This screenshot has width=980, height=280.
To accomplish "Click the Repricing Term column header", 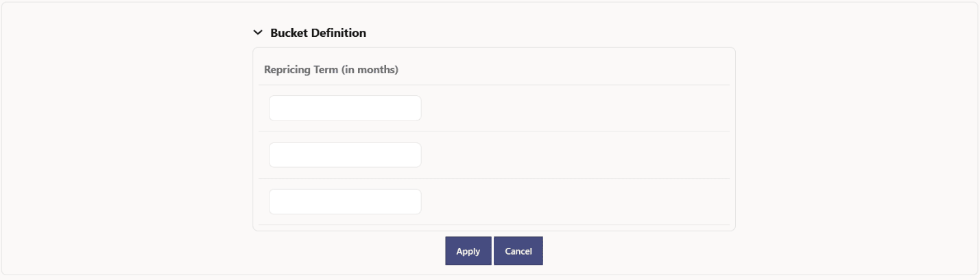I will tap(331, 70).
